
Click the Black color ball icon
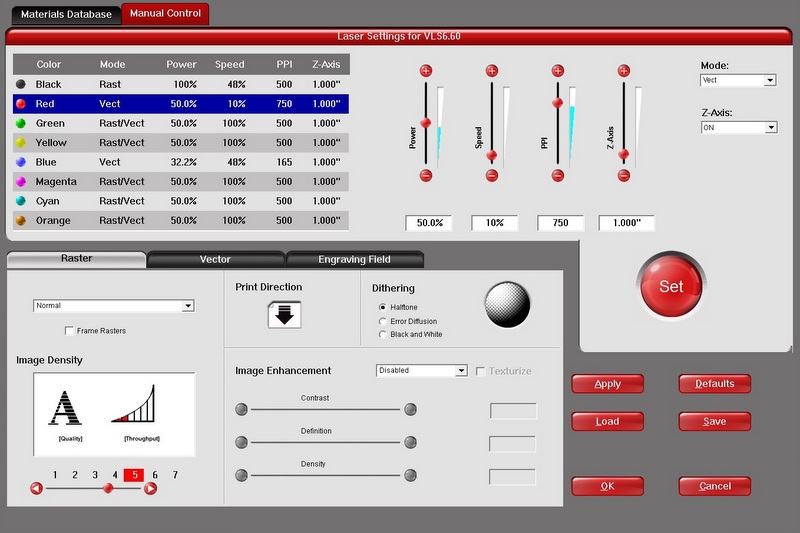pos(20,84)
